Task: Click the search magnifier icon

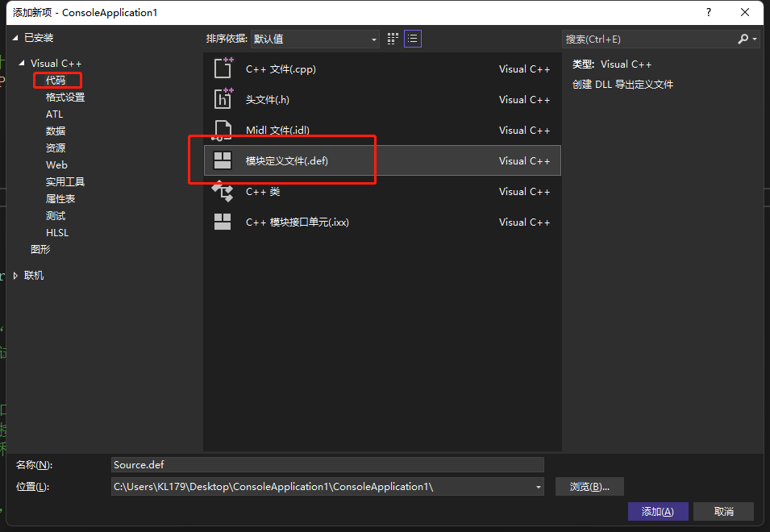Action: point(743,39)
